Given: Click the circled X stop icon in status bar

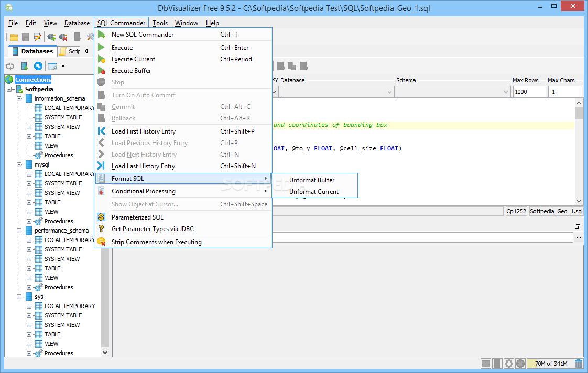Looking at the screenshot, I should [x=520, y=363].
